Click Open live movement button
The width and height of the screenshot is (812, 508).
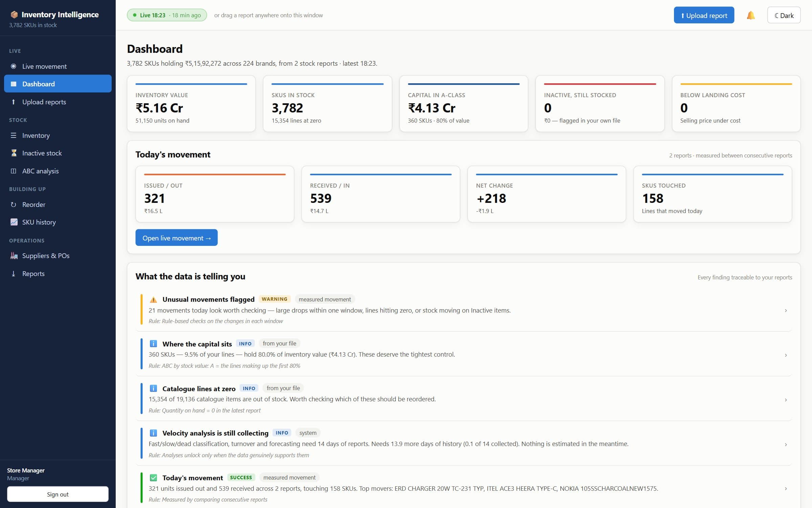176,238
